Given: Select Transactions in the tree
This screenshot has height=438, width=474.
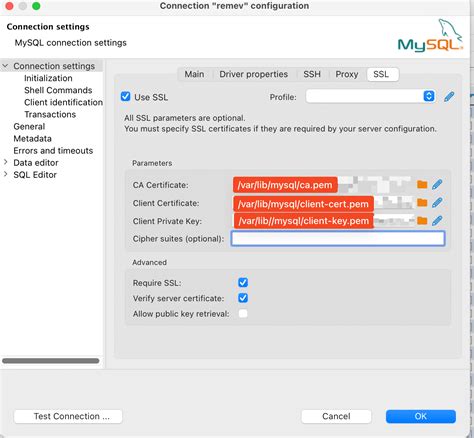Looking at the screenshot, I should [50, 114].
